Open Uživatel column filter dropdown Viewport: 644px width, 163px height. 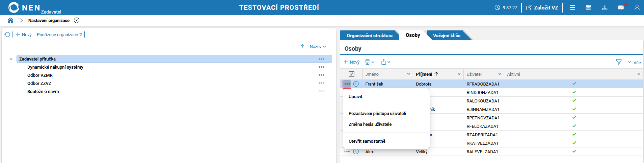500,74
